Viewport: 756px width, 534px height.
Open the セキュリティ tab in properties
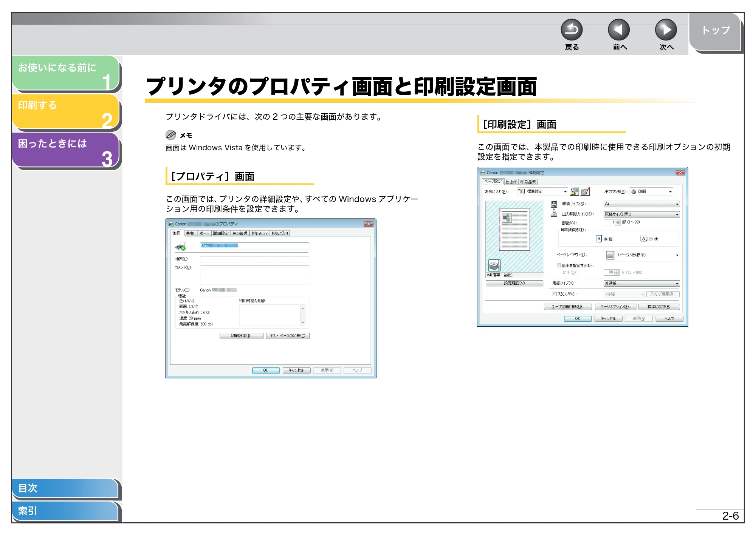coord(259,233)
